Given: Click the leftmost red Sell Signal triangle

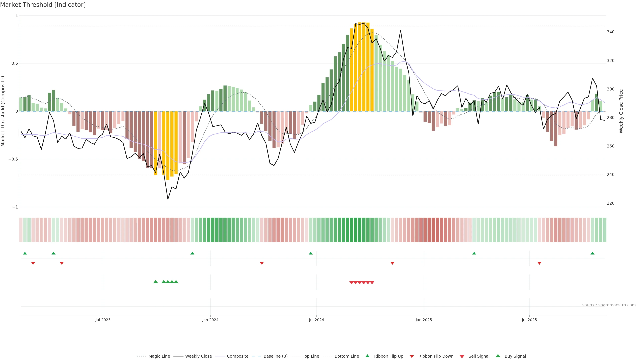Looking at the screenshot, I should pos(351,283).
